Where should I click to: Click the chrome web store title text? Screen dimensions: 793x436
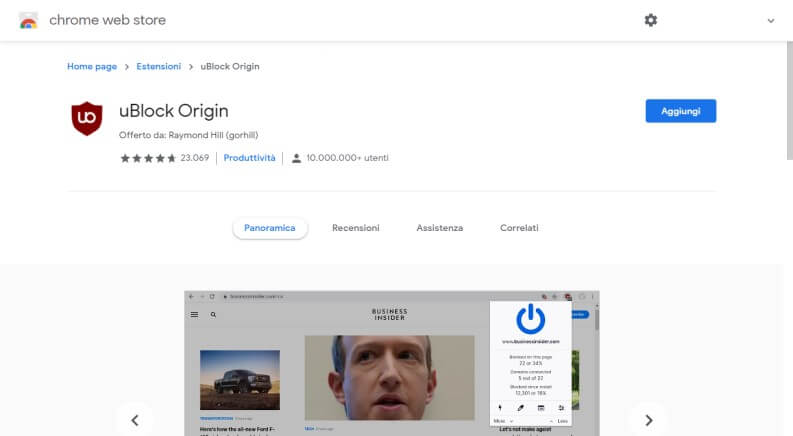point(107,20)
